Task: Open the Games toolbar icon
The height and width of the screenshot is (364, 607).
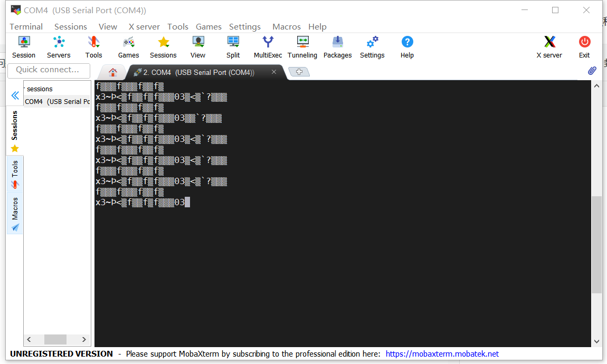Action: pos(128,42)
